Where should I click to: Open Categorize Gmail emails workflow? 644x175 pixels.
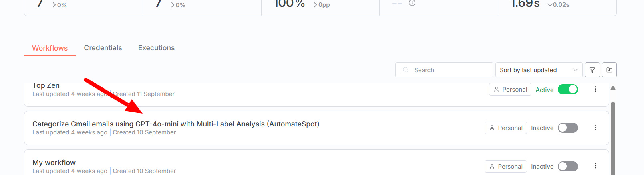click(x=176, y=124)
